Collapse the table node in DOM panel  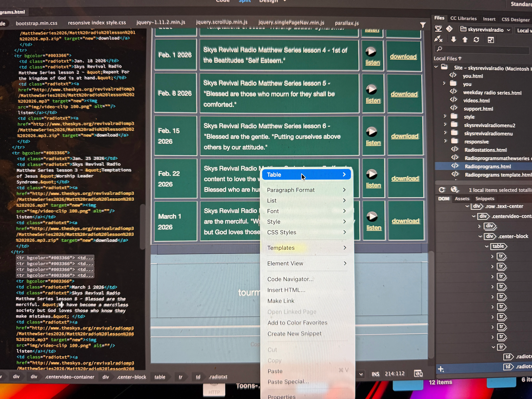(x=486, y=246)
